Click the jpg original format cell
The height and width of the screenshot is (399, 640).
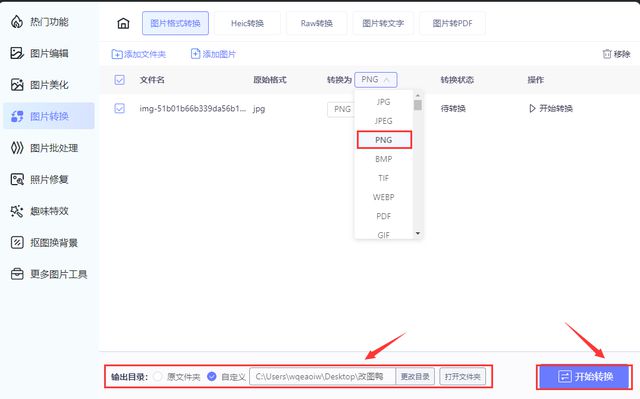(259, 109)
